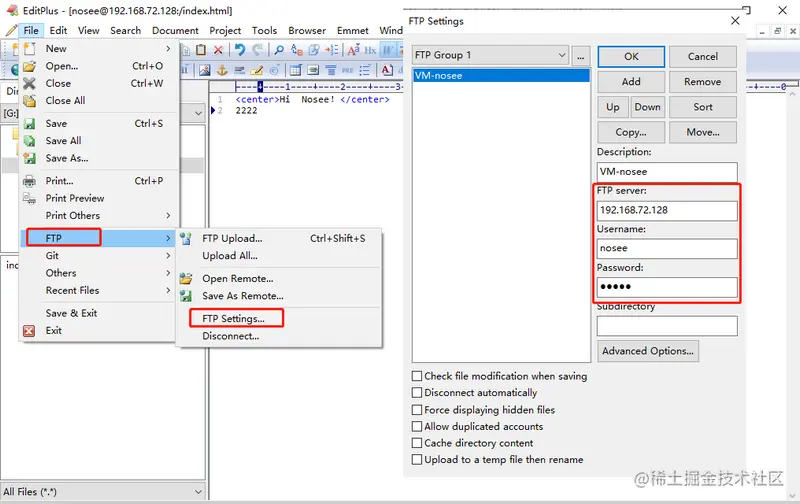Screen dimensions: 800x504
Task: Click the Username field containing nosee
Action: [x=667, y=248]
